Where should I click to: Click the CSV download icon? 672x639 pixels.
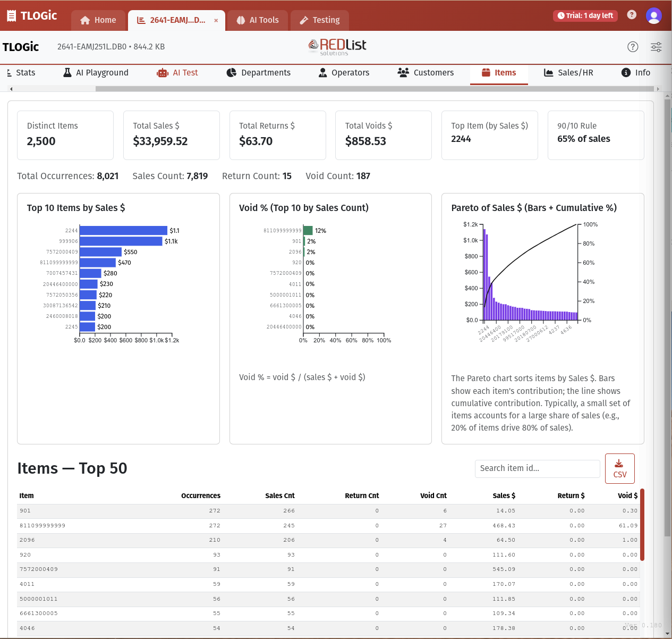[619, 463]
